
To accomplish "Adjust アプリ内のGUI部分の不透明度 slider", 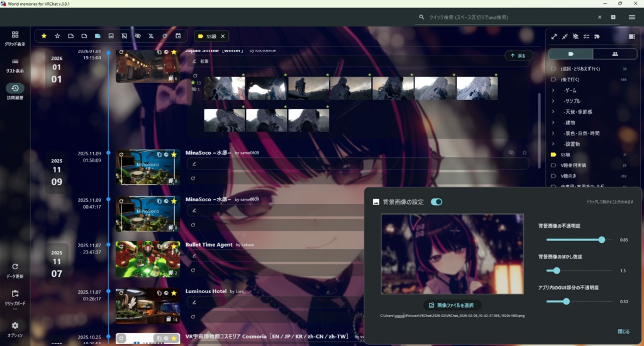I will [x=579, y=301].
